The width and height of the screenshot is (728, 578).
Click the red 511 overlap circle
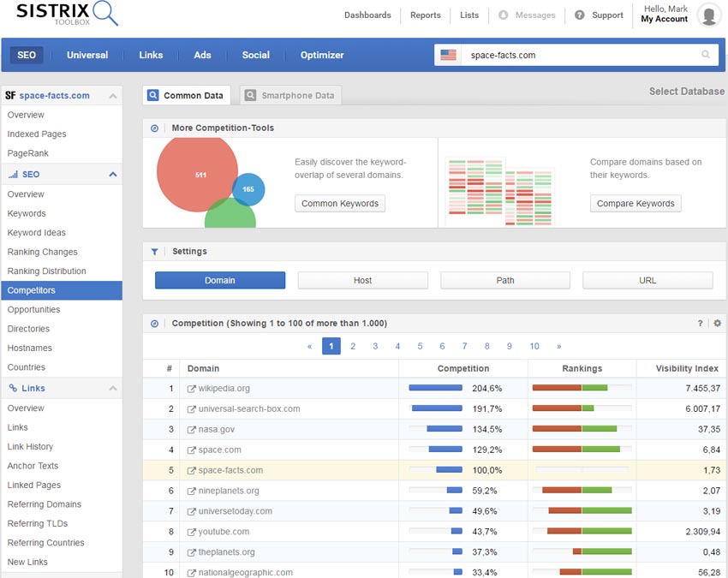tap(195, 174)
